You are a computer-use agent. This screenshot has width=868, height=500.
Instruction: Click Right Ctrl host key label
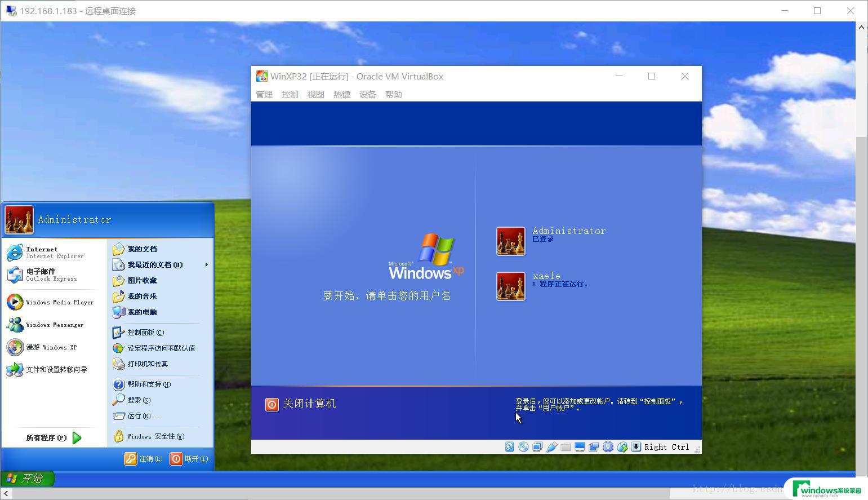coord(667,447)
